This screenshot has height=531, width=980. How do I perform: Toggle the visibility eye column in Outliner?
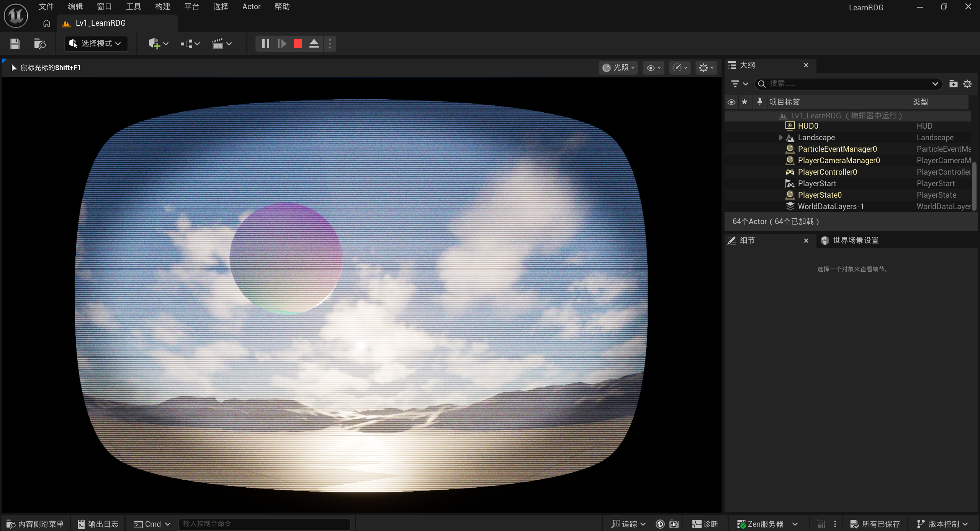tap(731, 102)
